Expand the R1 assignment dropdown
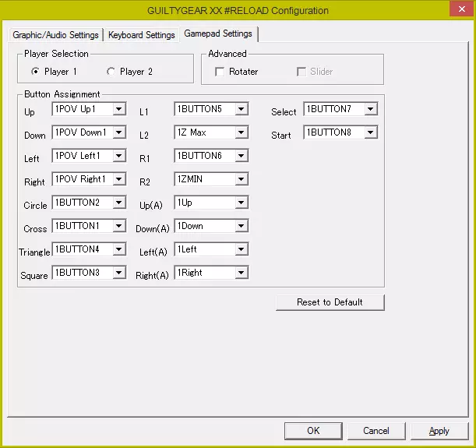 pyautogui.click(x=211, y=156)
